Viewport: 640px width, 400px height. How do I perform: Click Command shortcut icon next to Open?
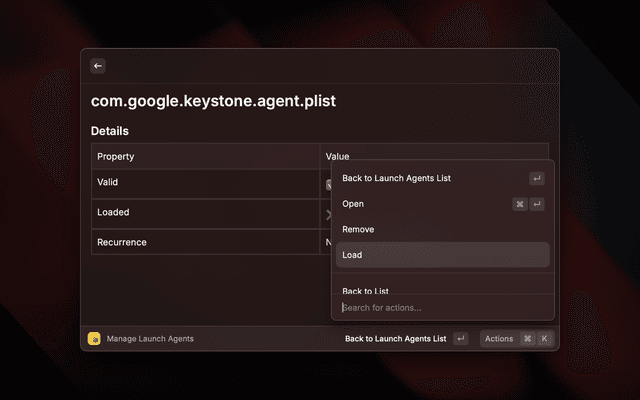pyautogui.click(x=520, y=204)
